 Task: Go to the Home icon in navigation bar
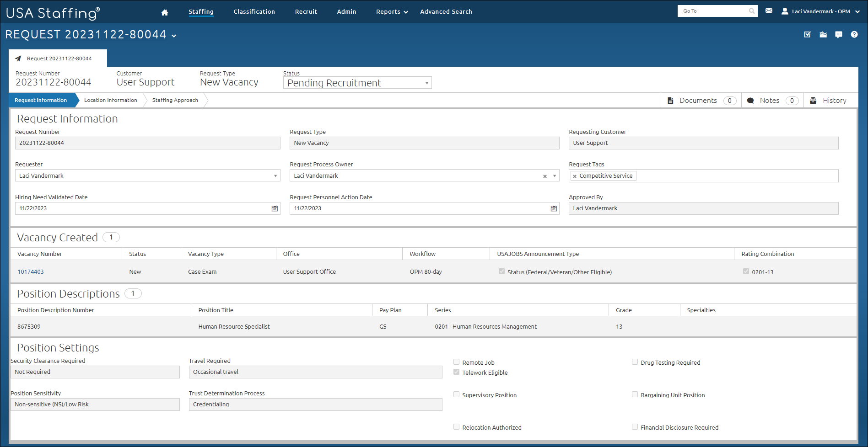164,11
